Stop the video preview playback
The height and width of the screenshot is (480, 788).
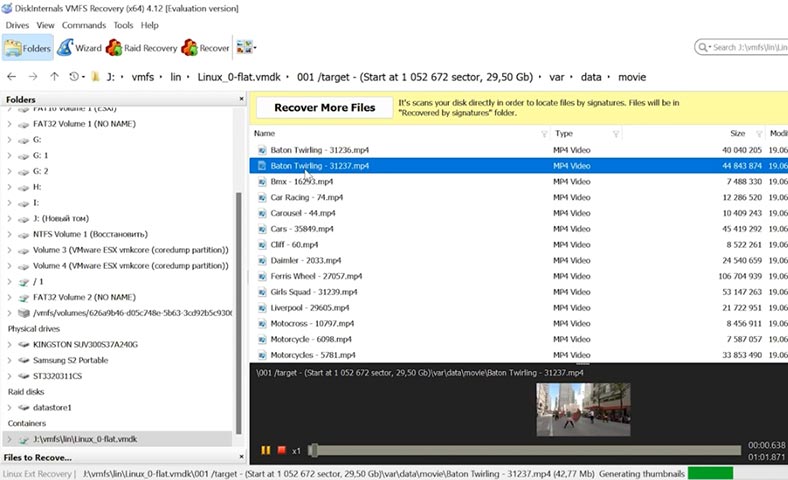[x=281, y=450]
